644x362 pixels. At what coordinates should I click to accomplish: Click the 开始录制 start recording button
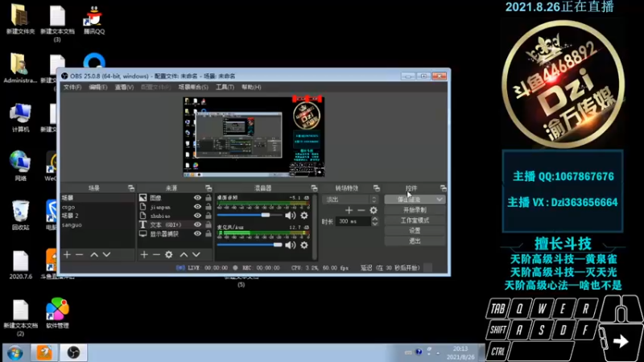pyautogui.click(x=415, y=210)
